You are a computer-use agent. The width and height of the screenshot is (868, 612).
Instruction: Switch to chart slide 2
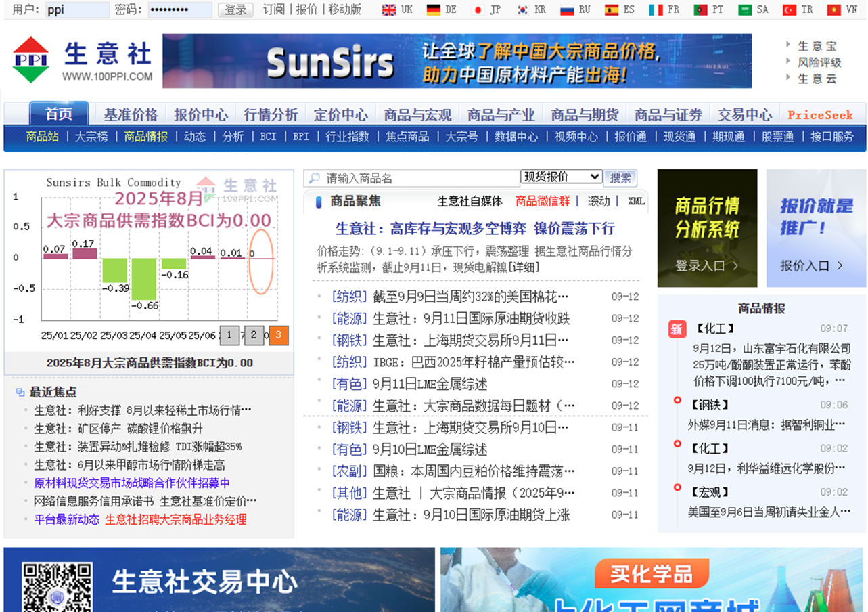[x=254, y=335]
